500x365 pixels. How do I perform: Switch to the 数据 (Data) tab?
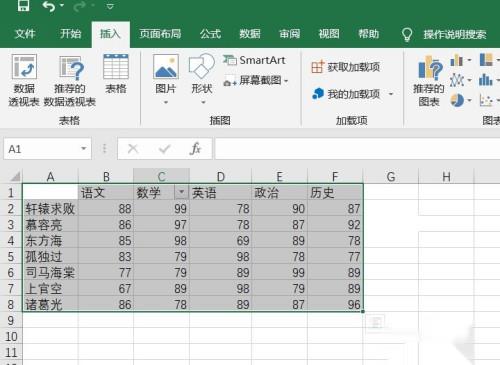click(x=250, y=34)
